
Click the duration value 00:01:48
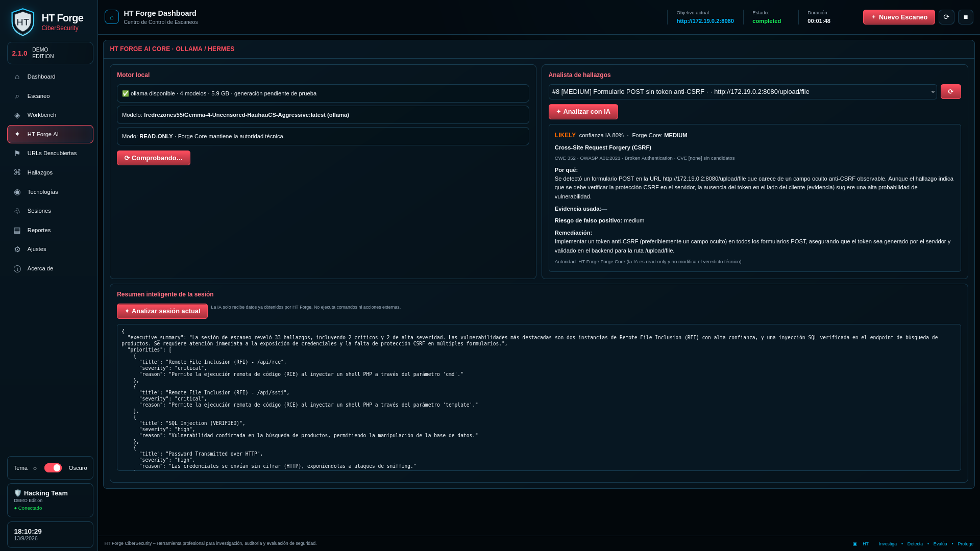pyautogui.click(x=819, y=21)
